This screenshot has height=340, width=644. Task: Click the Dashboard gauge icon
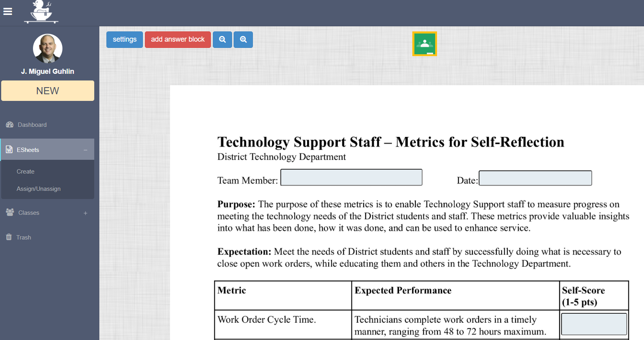tap(10, 125)
